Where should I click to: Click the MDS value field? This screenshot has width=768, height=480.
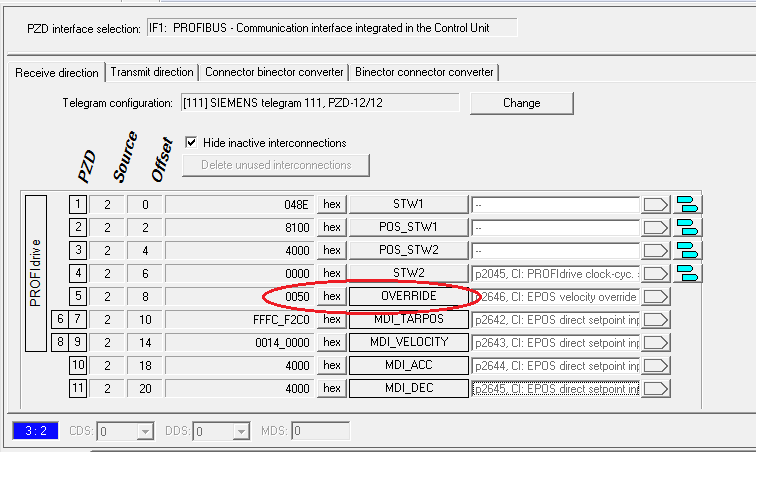320,432
